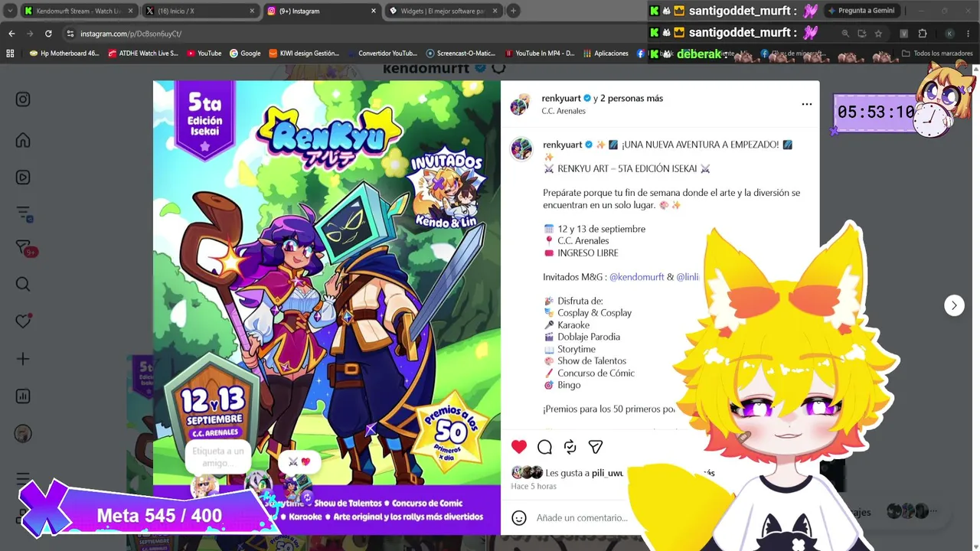Open the Instagram search magnifier
This screenshot has height=551, width=980.
(x=23, y=285)
